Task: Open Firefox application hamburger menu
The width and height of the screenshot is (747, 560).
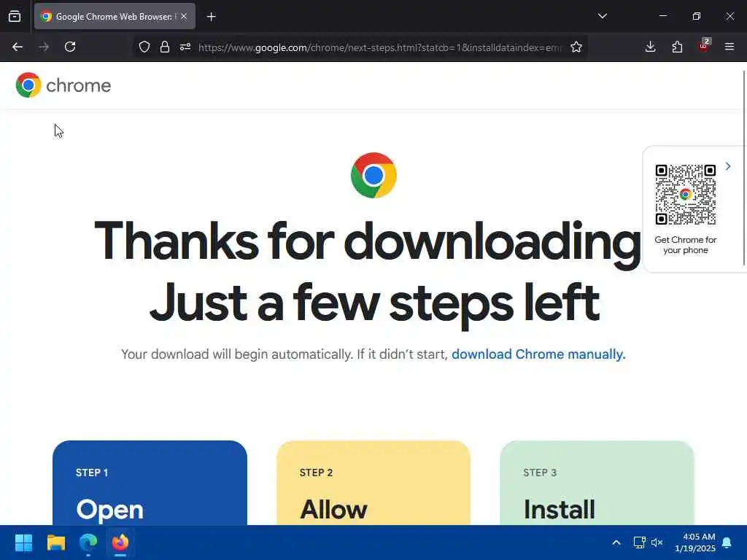Action: (729, 47)
